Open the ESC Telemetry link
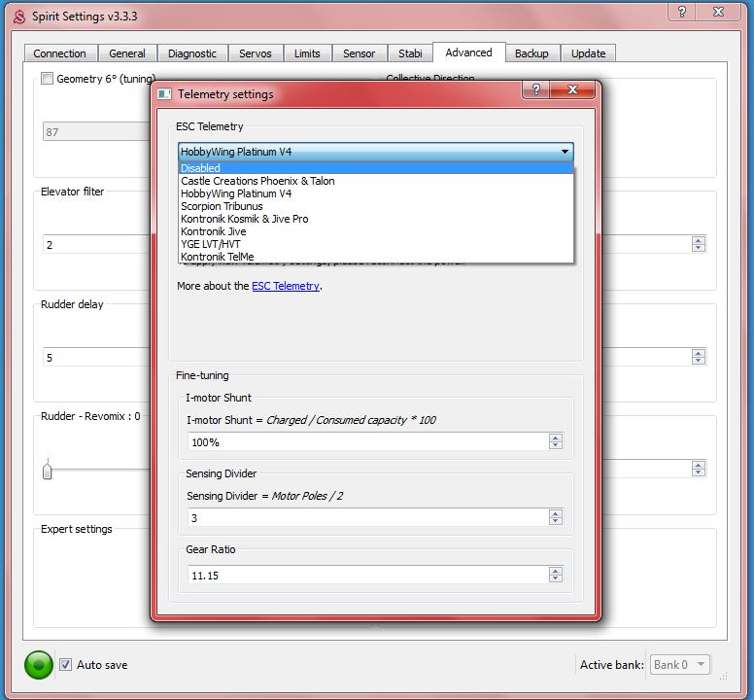The height and width of the screenshot is (700, 754). 285,286
